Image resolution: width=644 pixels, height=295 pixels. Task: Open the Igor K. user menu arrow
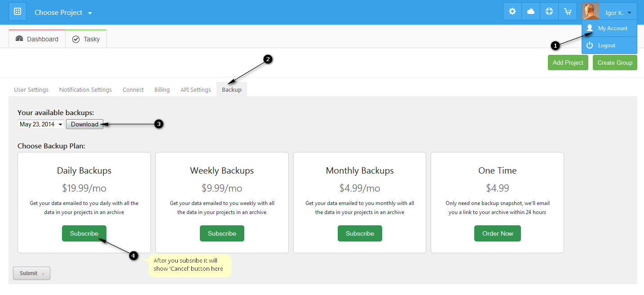click(630, 13)
